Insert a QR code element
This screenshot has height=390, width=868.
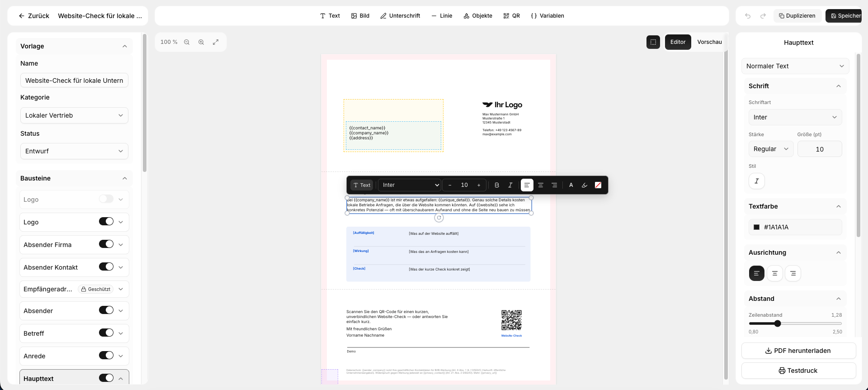511,16
